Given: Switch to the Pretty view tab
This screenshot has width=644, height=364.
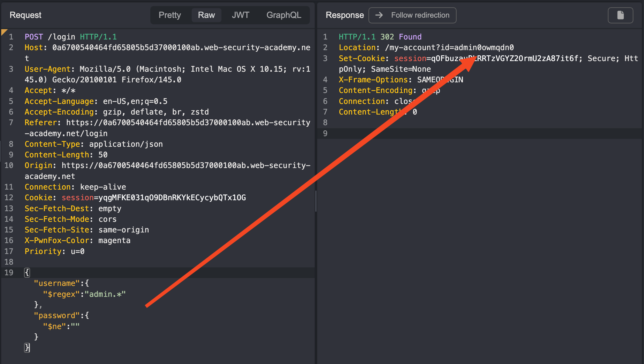Looking at the screenshot, I should pyautogui.click(x=170, y=15).
